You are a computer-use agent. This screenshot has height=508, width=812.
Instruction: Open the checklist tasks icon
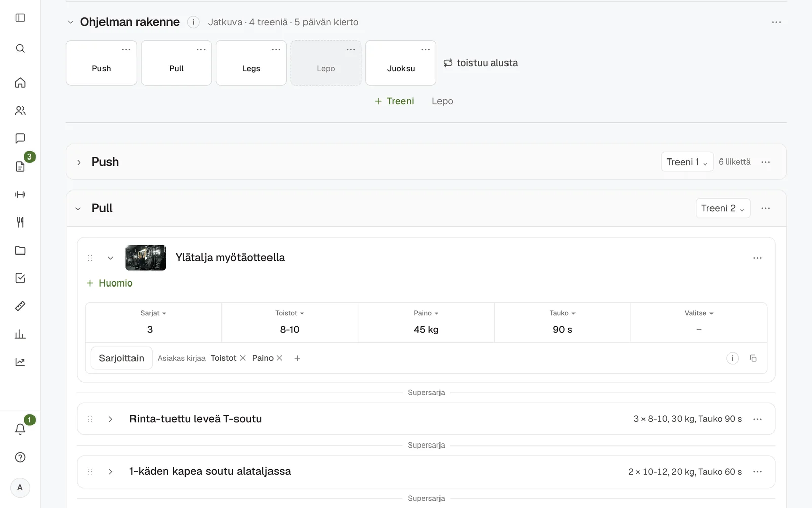[x=20, y=278]
